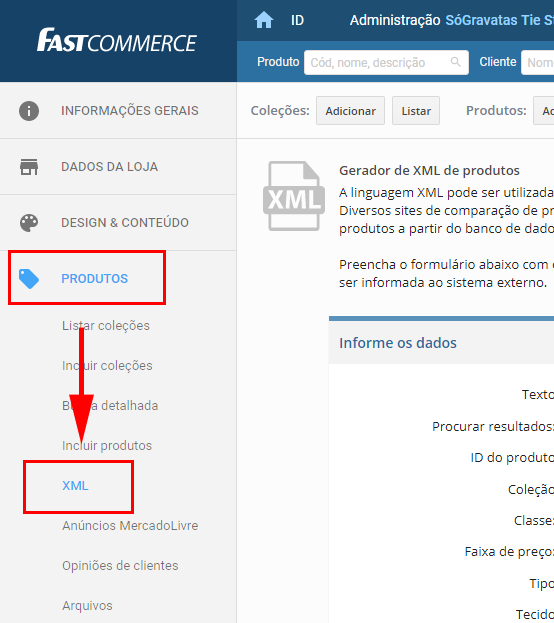Open the XML submenu item
This screenshot has width=554, height=623.
tap(75, 486)
